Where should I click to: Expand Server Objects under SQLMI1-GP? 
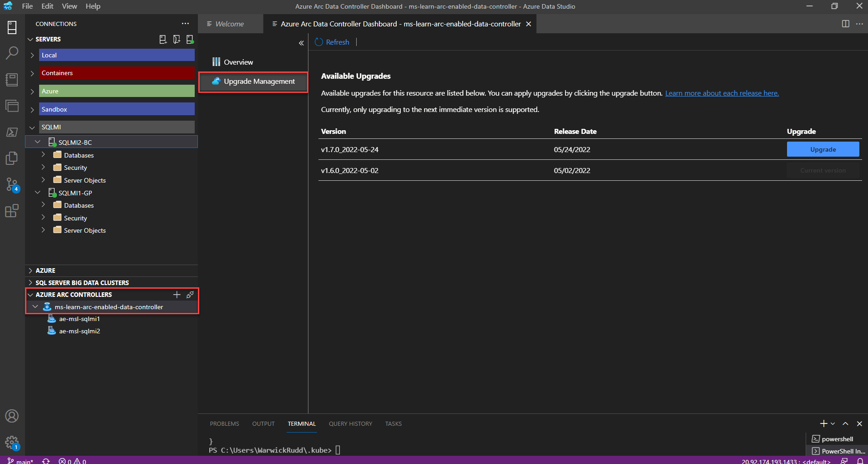click(x=43, y=230)
